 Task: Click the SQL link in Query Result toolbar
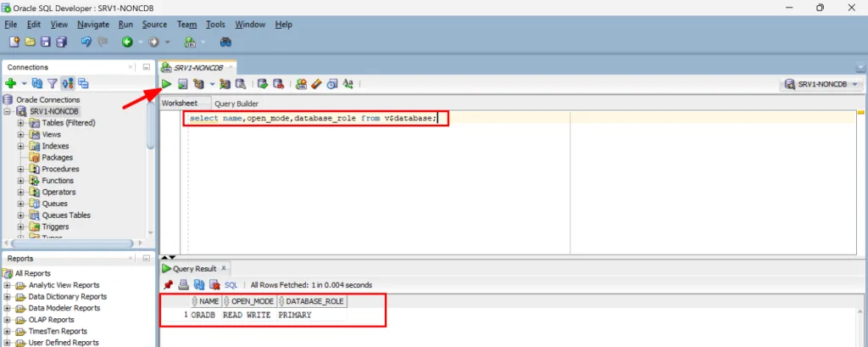(x=231, y=285)
